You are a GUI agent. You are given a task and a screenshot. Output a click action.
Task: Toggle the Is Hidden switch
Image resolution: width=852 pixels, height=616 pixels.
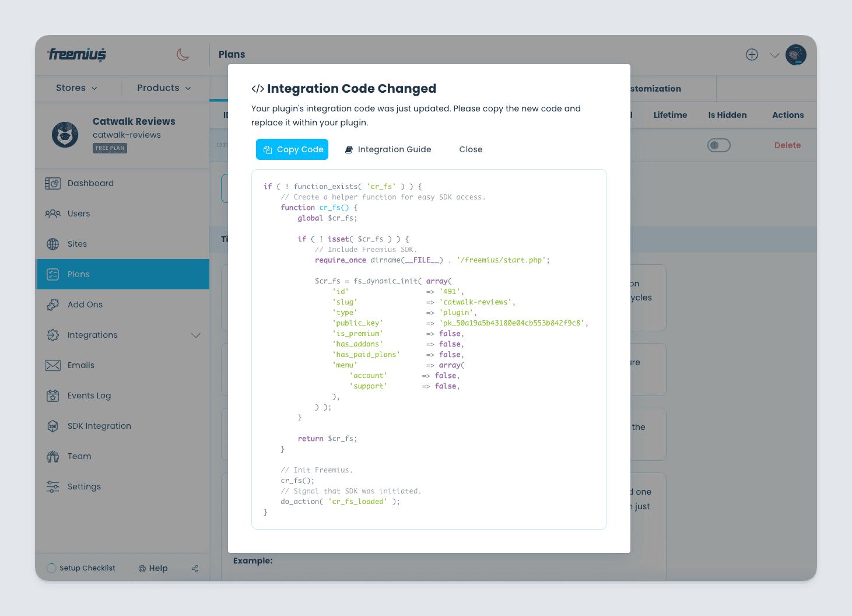(719, 145)
